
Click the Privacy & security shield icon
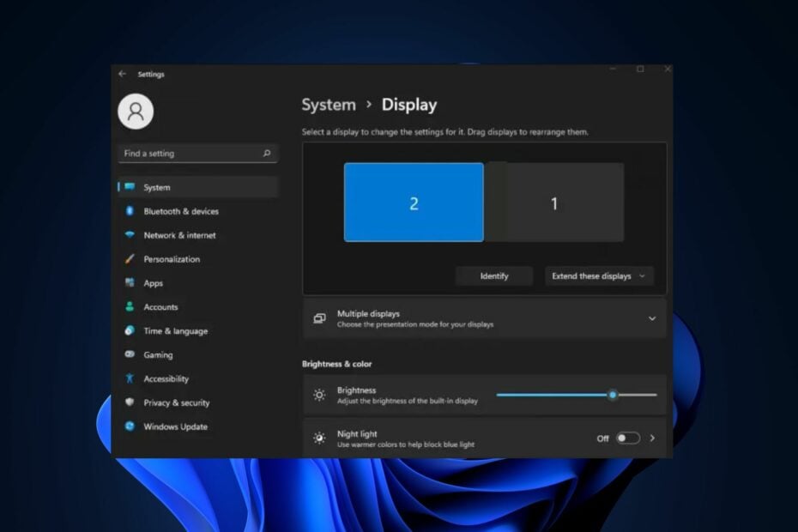pos(130,402)
